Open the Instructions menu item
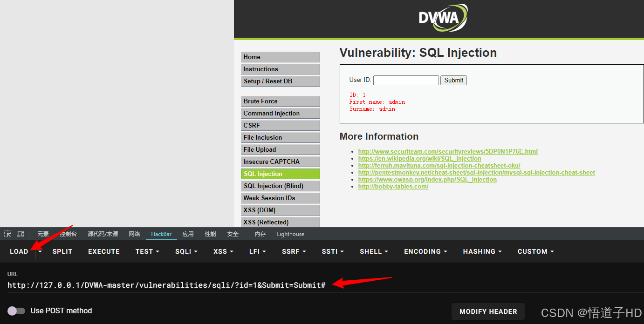Screen dimensions: 644x324 281,69
